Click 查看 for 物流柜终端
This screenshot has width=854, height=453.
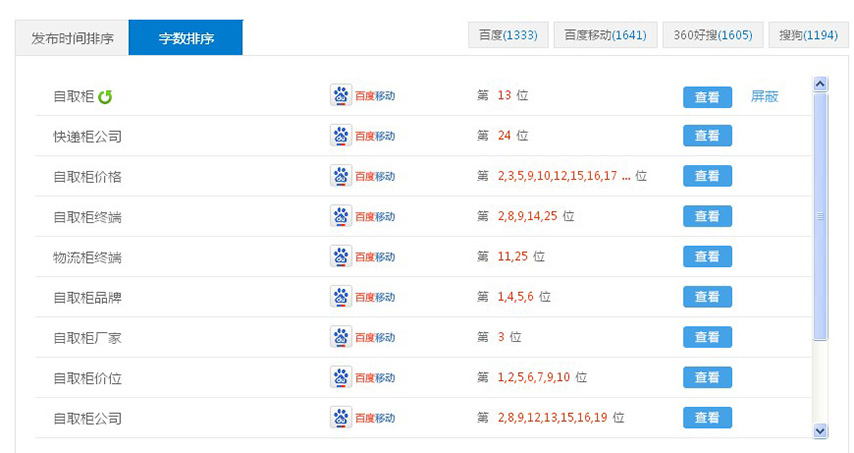(707, 256)
